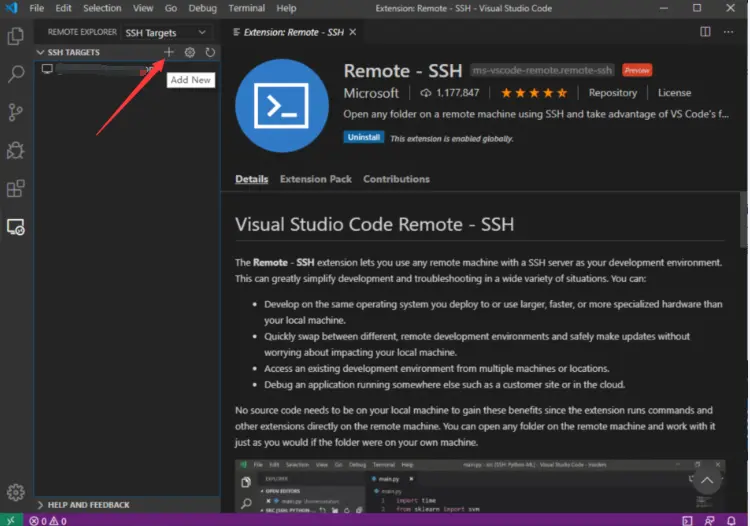750x526 pixels.
Task: Refresh the SSH Targets list
Action: (210, 52)
